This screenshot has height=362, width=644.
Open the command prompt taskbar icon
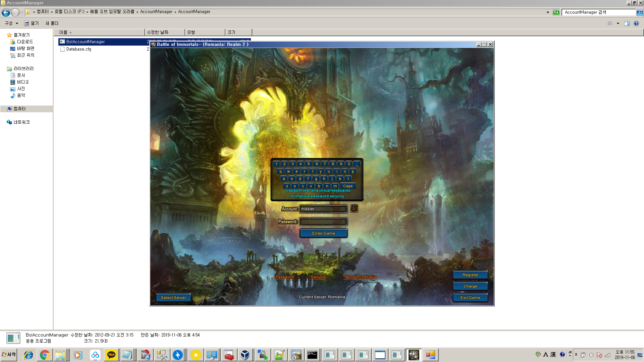point(312,355)
